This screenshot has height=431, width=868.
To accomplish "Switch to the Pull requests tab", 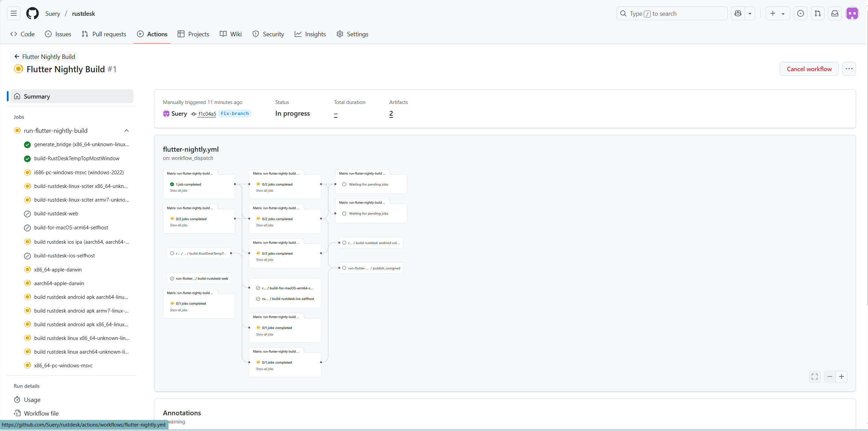I will coord(104,34).
